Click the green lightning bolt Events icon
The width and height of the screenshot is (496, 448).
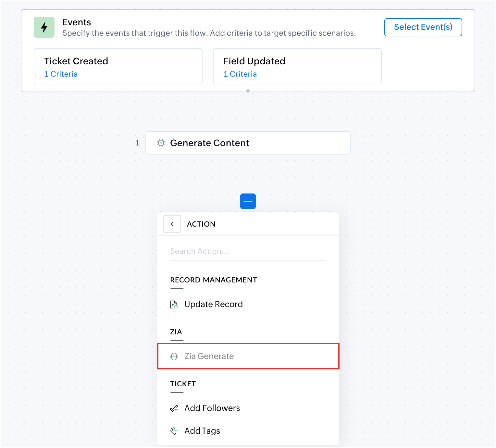(x=44, y=27)
